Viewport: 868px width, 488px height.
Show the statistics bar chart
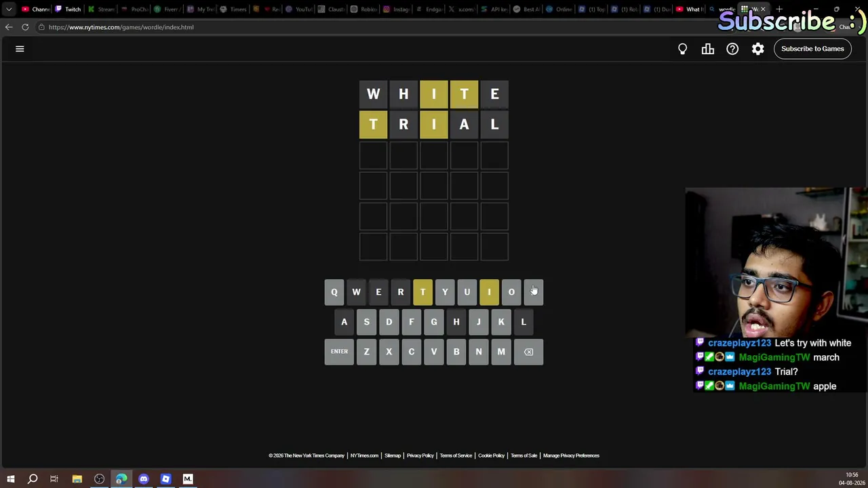click(708, 49)
